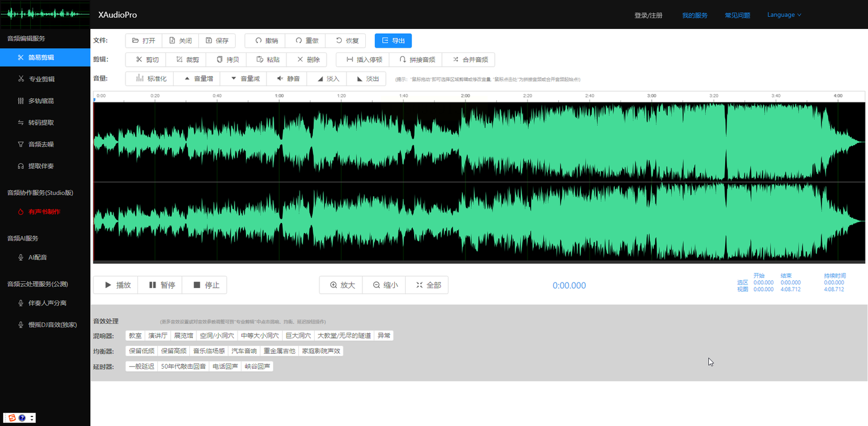Image resolution: width=868 pixels, height=426 pixels.
Task: Apply Fade in (淡入) effect
Action: tap(327, 79)
